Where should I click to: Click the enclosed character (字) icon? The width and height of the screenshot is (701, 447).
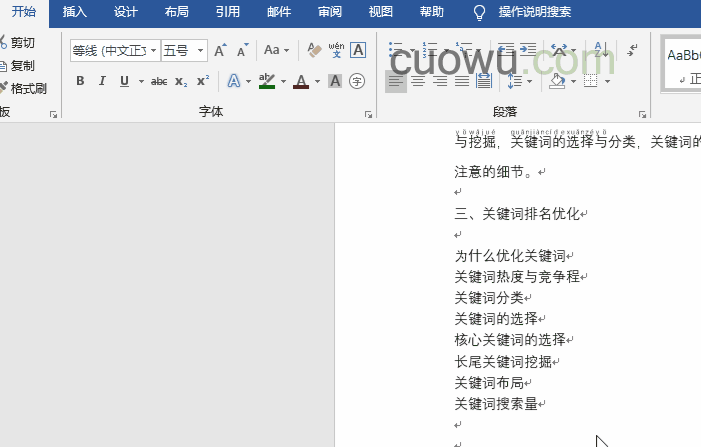click(x=357, y=81)
